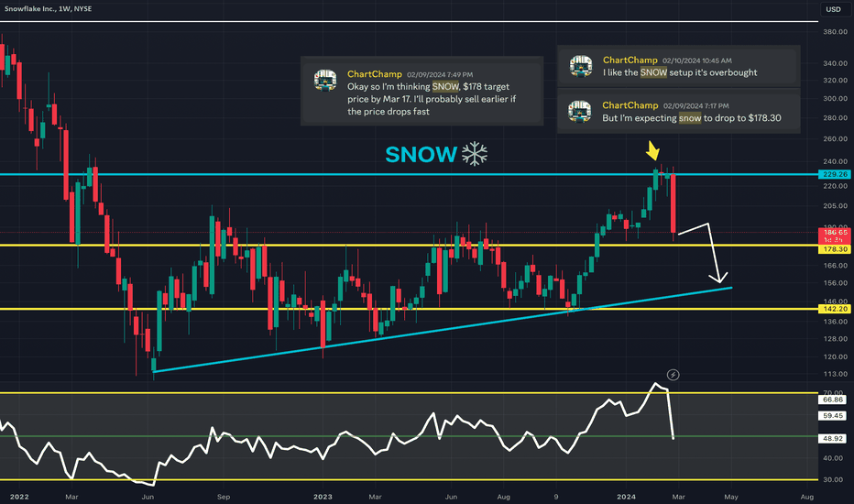The height and width of the screenshot is (504, 854).
Task: Click the 205.00 price scale value
Action: [835, 206]
